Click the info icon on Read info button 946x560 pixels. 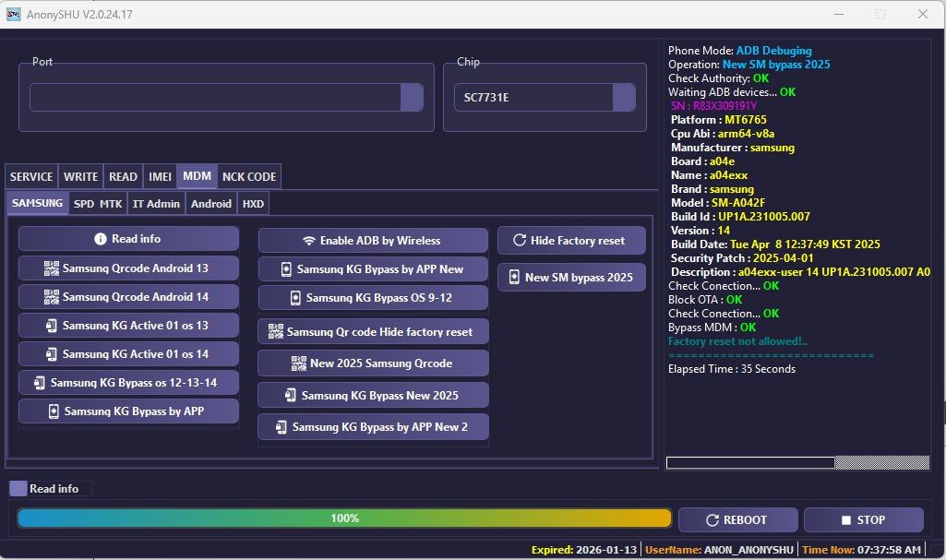(x=101, y=239)
